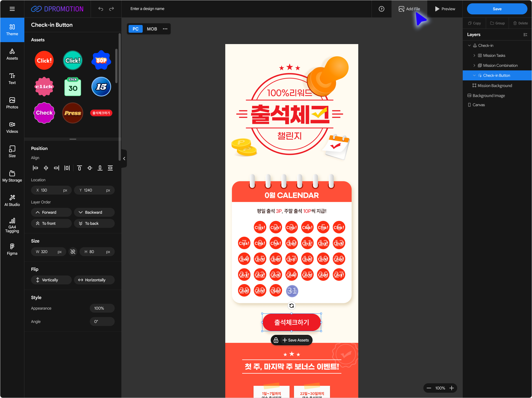
Task: Expand the Mission Combination layer
Action: point(474,65)
